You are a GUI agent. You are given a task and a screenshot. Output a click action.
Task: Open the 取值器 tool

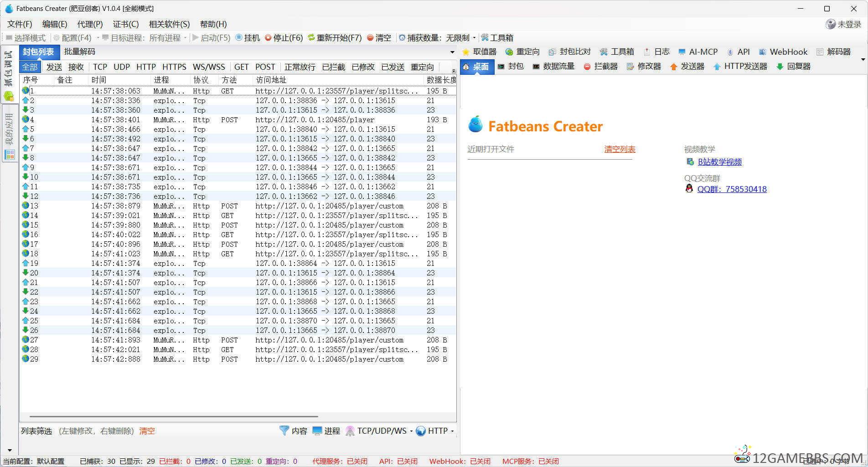[480, 52]
